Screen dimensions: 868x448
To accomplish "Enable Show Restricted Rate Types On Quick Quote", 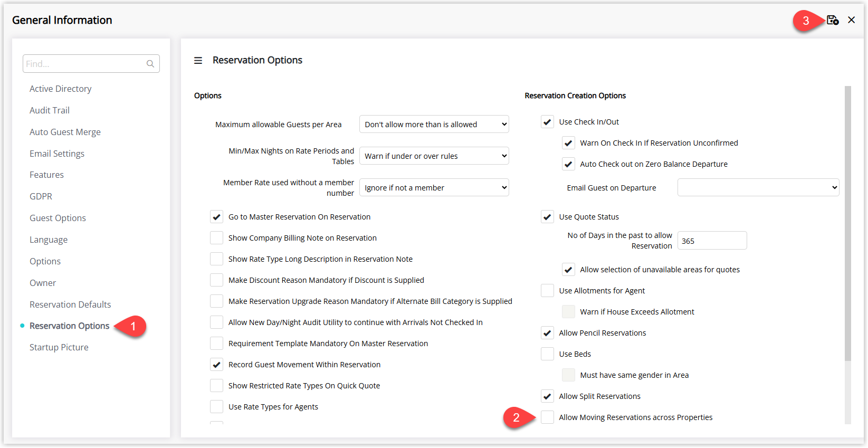I will point(216,386).
